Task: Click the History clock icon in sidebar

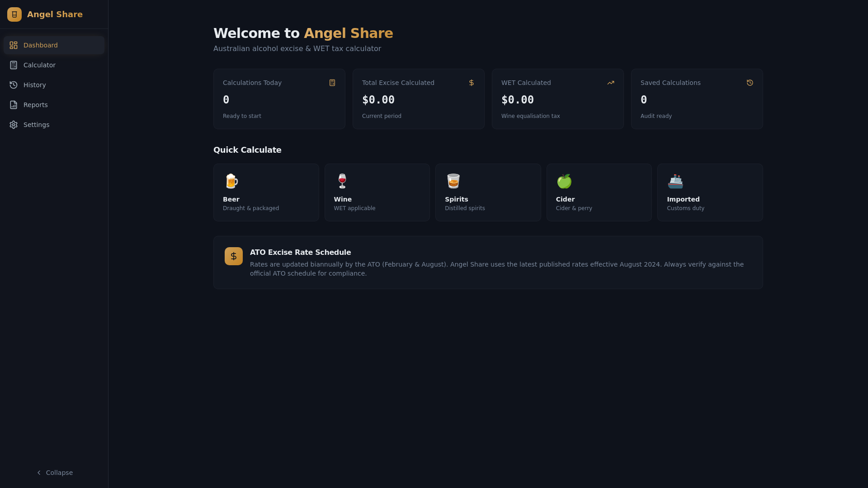Action: [14, 85]
